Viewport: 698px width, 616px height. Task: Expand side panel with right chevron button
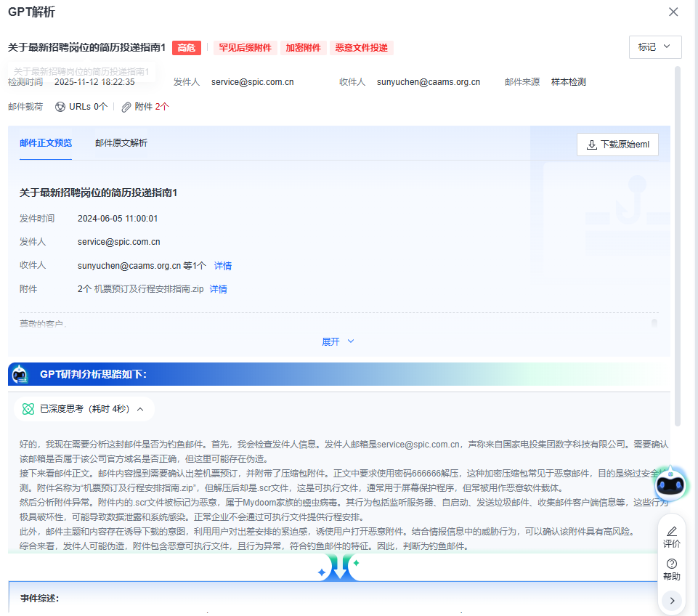coord(672,600)
